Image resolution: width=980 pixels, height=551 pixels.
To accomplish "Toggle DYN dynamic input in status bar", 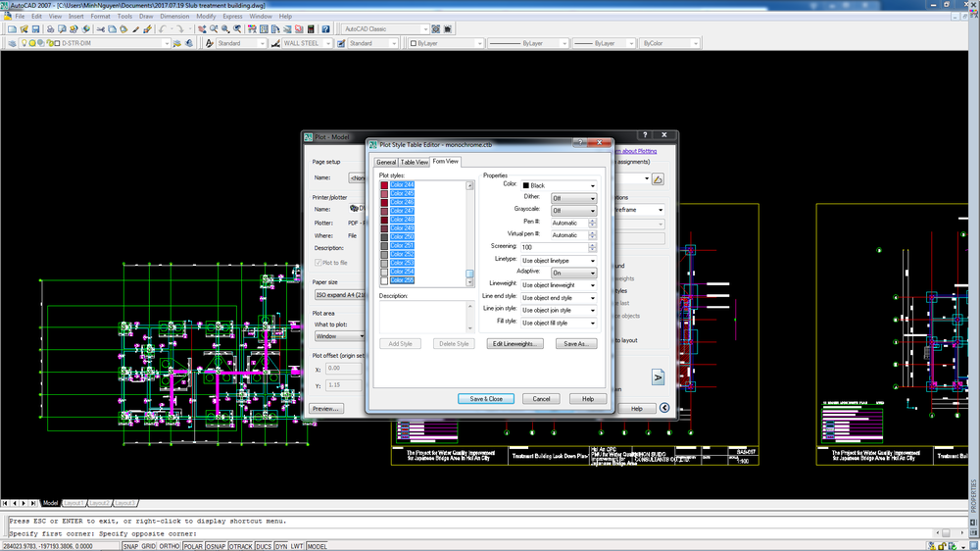I will click(281, 546).
